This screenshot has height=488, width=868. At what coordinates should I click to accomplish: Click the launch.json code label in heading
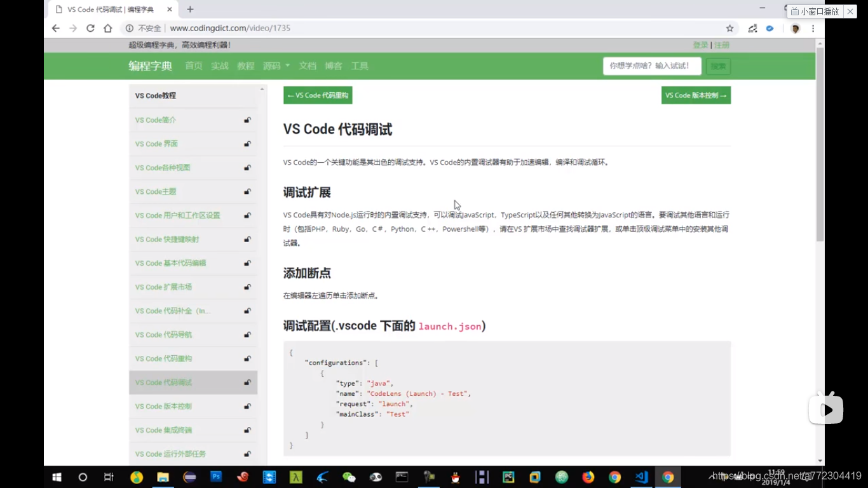(450, 327)
